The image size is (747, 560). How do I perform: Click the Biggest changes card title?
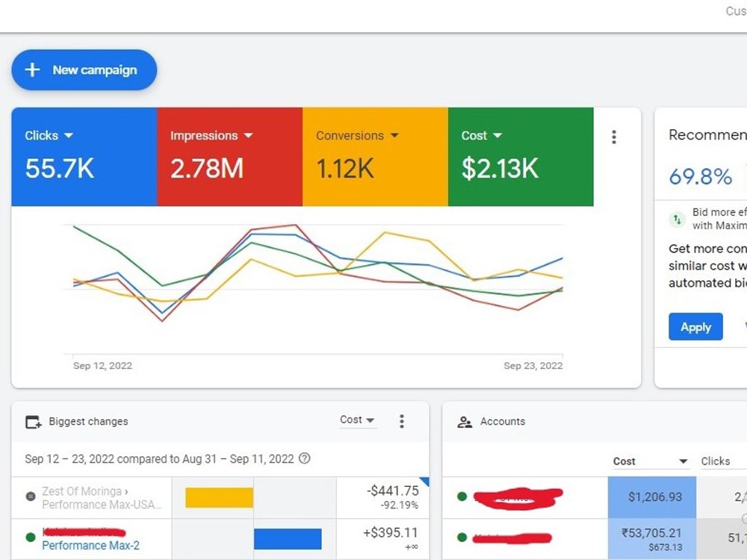coord(88,421)
